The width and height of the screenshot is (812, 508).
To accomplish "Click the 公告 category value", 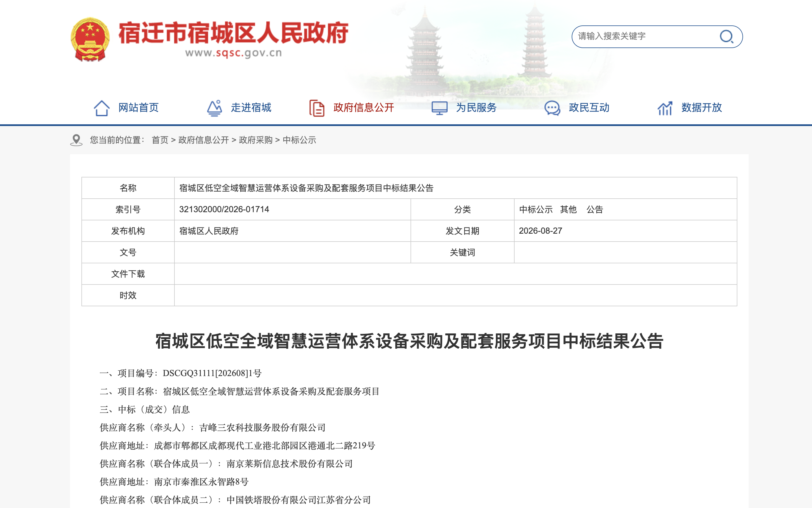I will [595, 209].
